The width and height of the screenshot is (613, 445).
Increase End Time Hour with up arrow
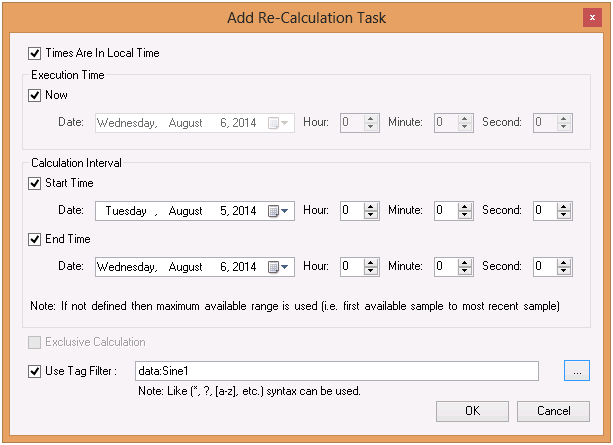pyautogui.click(x=371, y=263)
